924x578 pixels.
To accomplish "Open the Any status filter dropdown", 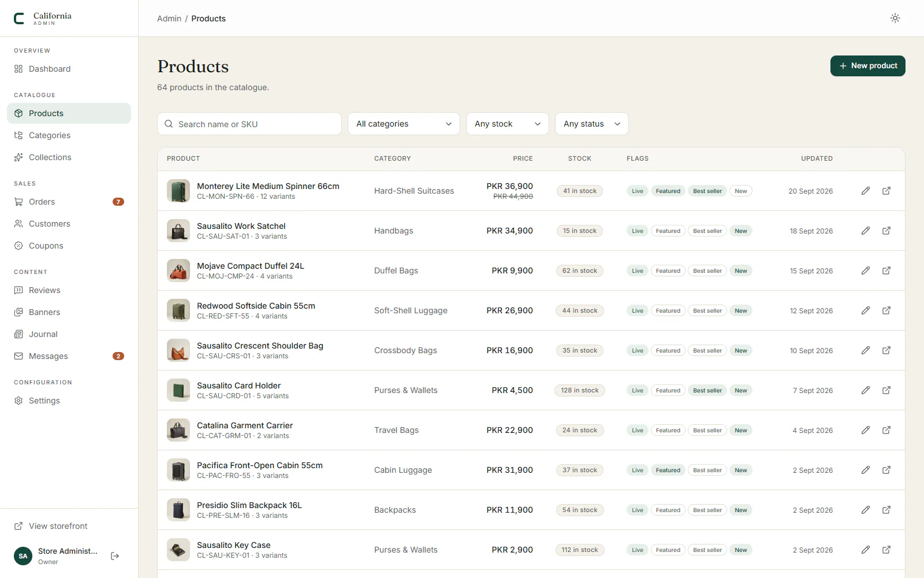I will pos(592,124).
